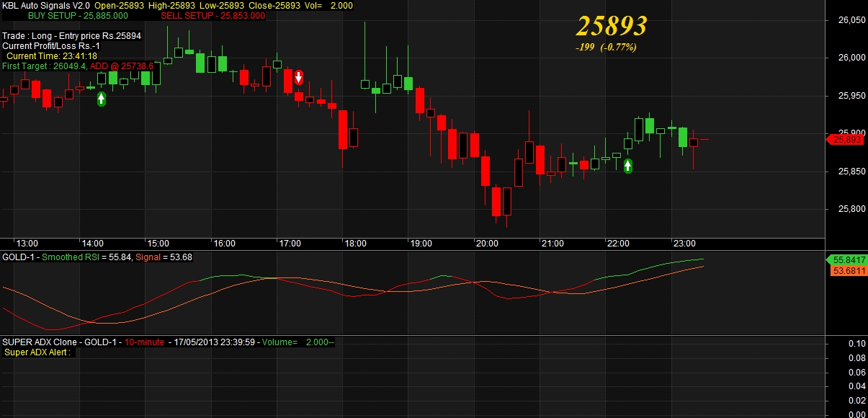Click the 13:00 time axis label

tap(27, 244)
